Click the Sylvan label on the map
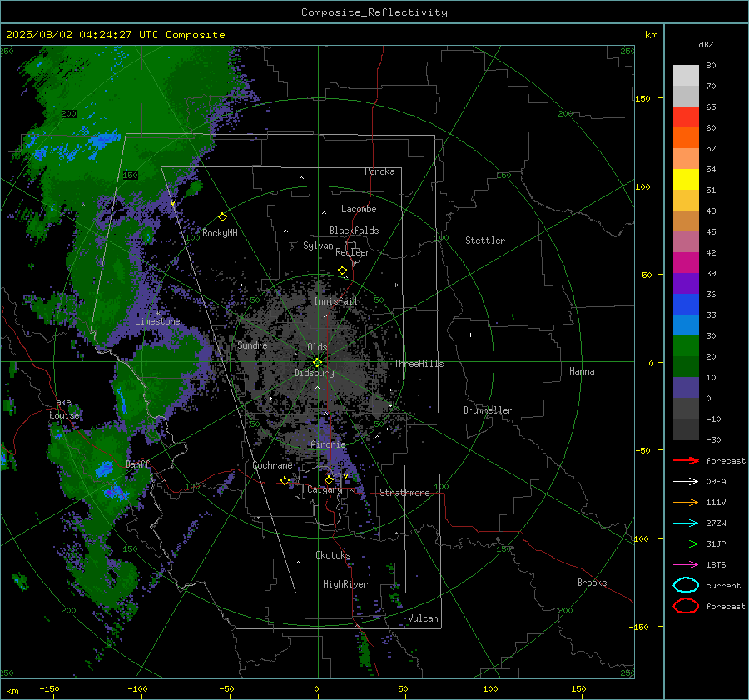This screenshot has height=700, width=749. (318, 246)
